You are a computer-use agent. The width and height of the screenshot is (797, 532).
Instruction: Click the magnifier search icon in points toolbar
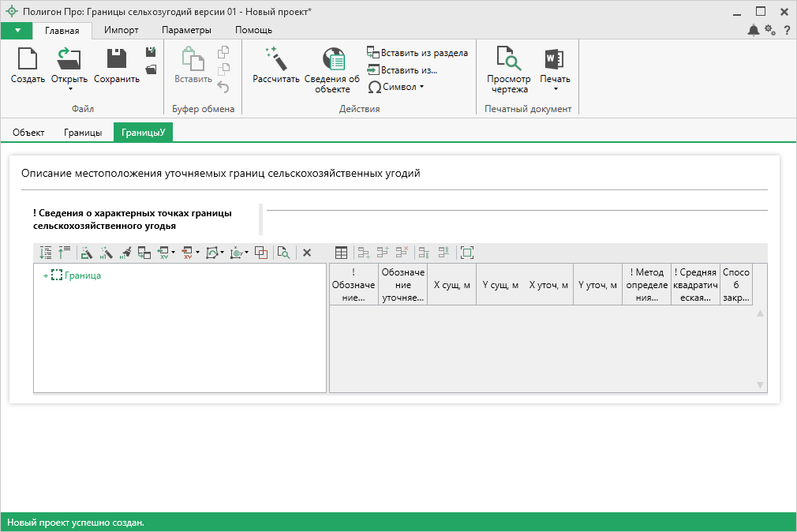[x=283, y=253]
